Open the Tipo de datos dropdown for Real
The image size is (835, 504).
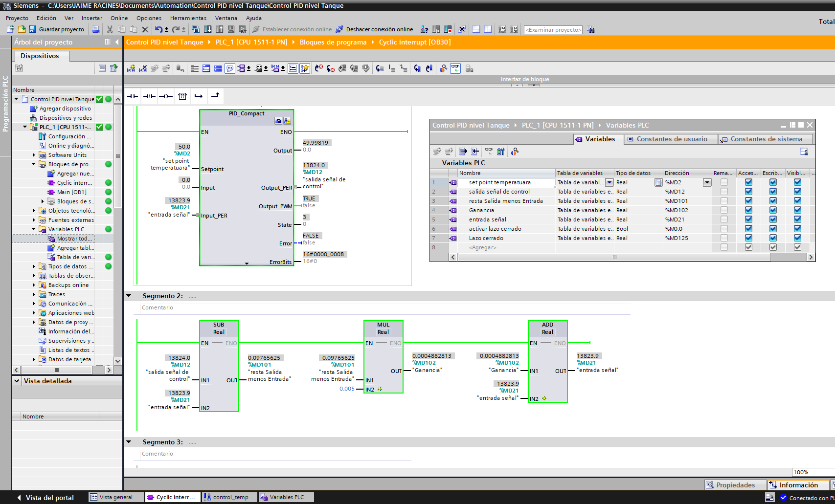pyautogui.click(x=658, y=182)
